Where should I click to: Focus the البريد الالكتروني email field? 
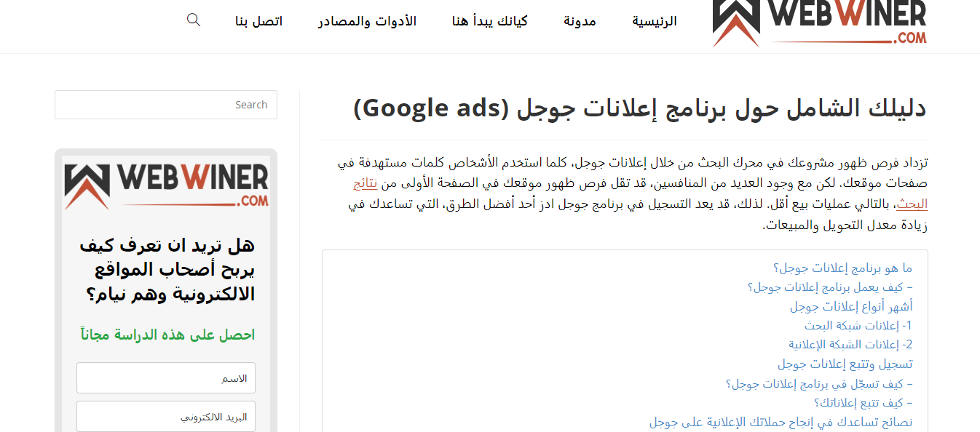166,417
